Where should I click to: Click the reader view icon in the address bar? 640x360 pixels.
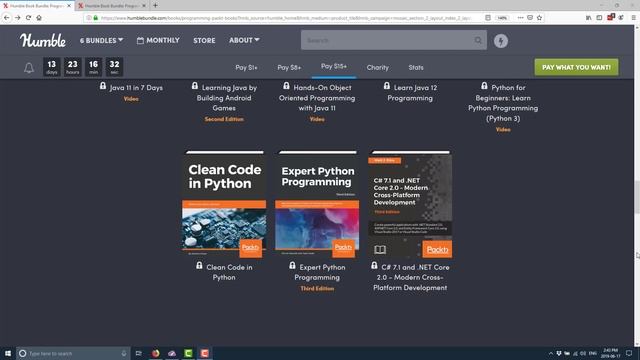pyautogui.click(x=488, y=18)
